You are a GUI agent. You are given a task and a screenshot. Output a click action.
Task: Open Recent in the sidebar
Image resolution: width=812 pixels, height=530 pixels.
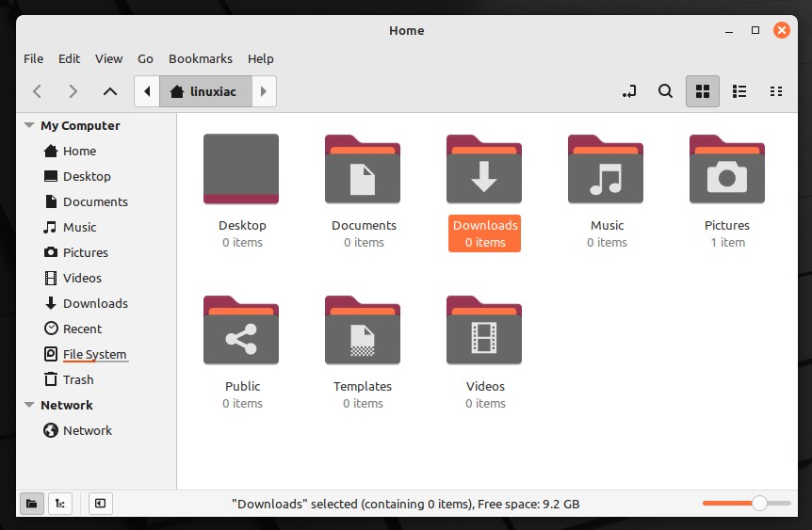click(98, 329)
